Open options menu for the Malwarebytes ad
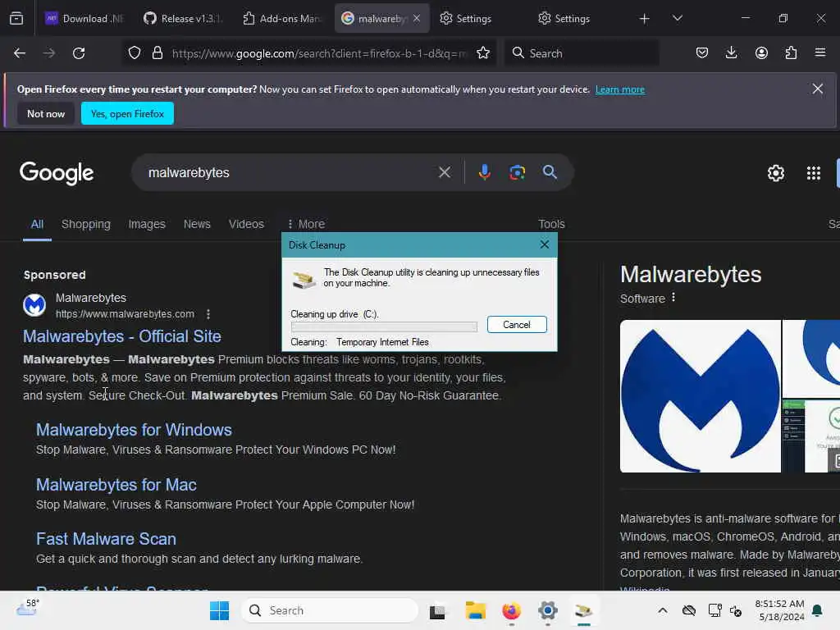 pos(208,314)
